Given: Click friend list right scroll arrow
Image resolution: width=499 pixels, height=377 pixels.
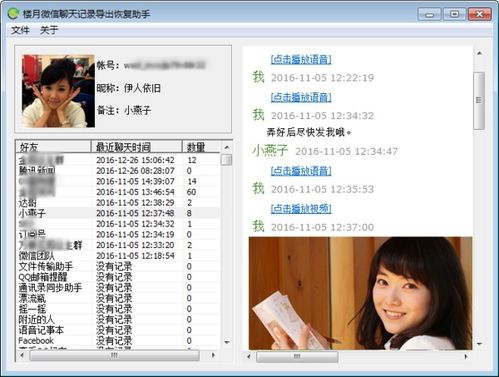Looking at the screenshot, I should 213,355.
